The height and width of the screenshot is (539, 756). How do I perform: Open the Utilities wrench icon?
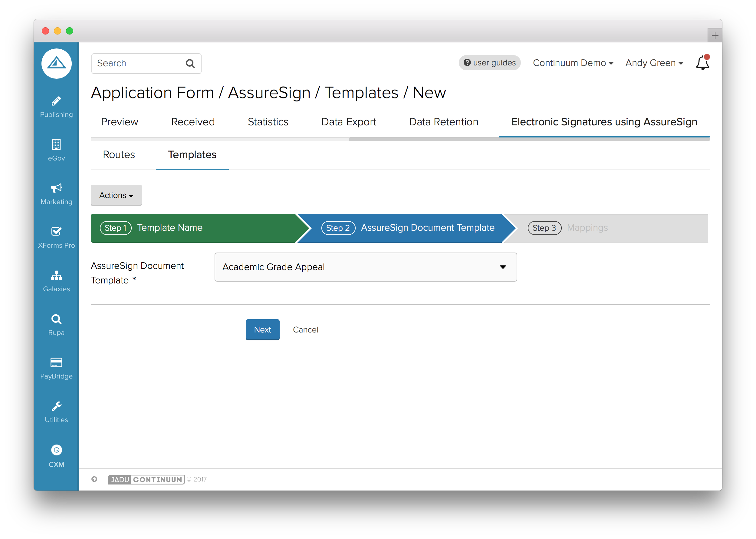point(56,406)
